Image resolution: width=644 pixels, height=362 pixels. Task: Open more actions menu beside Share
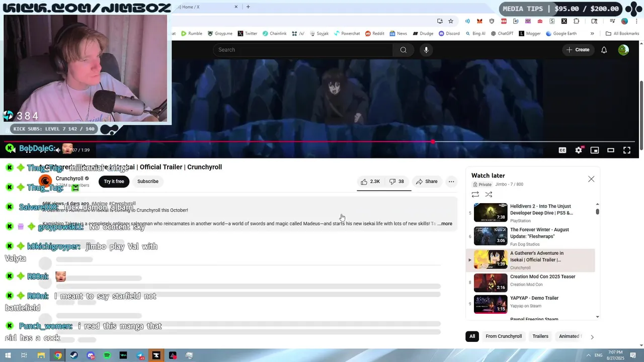tap(451, 182)
